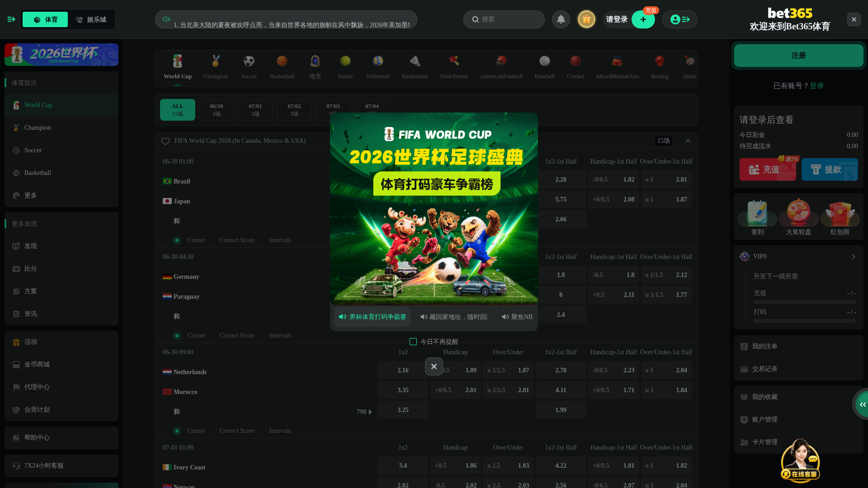Expand 798 more markets for Netherlands match
Viewport: 868px width, 488px height.
pos(364,412)
